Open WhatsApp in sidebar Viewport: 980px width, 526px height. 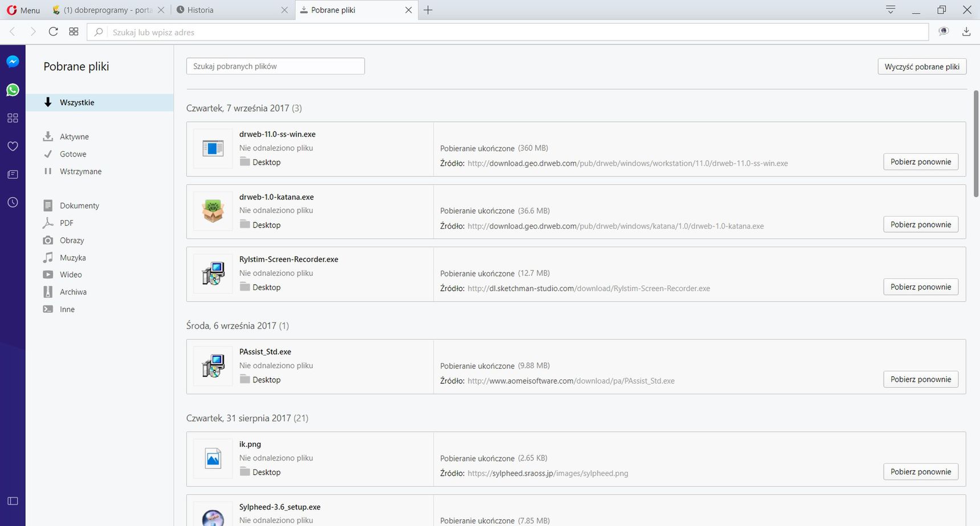point(13,90)
